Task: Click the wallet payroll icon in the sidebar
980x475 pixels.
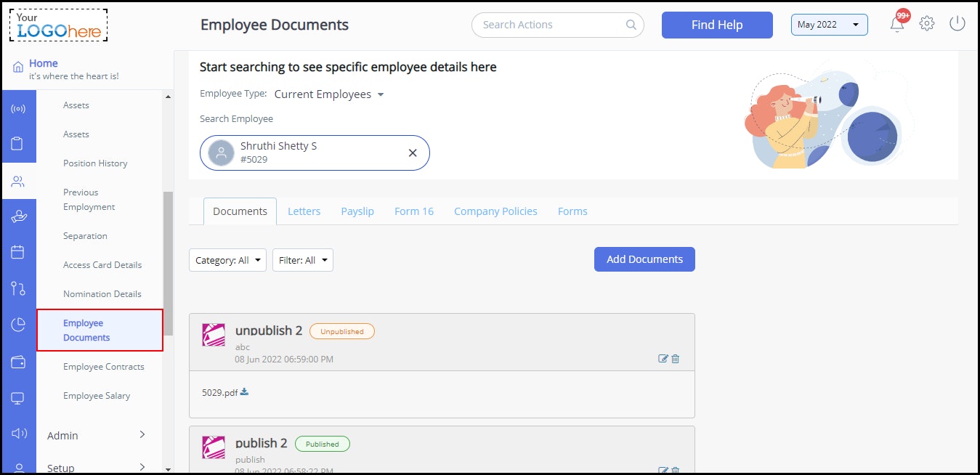Action: tap(19, 361)
